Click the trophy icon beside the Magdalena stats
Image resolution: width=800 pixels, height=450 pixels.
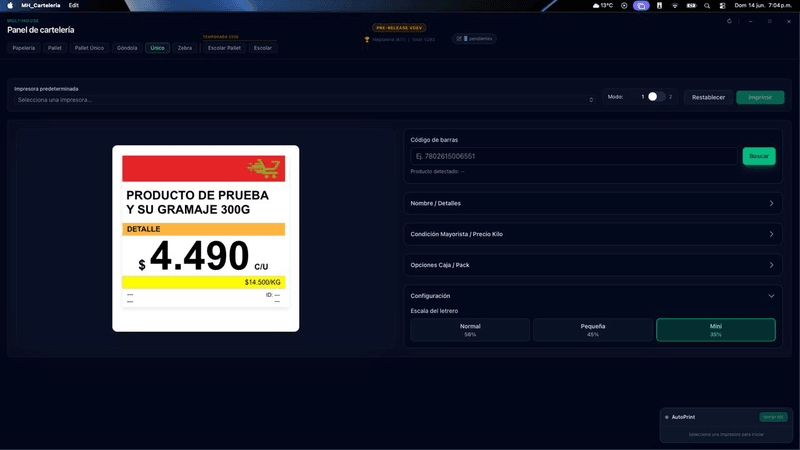pos(366,39)
